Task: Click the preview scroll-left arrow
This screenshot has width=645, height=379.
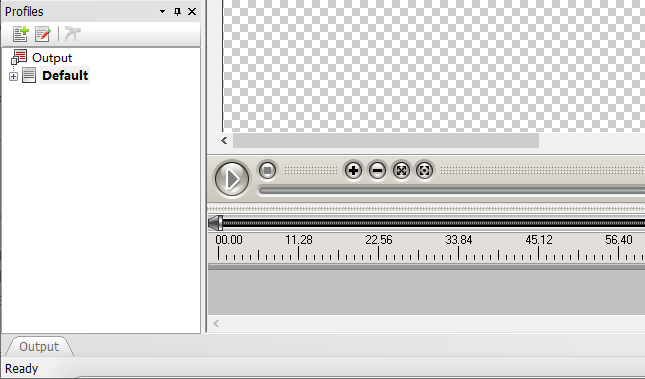Action: pos(224,141)
